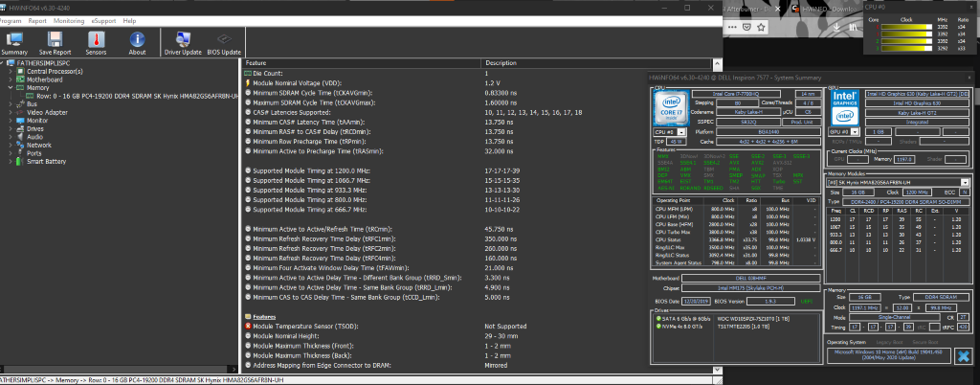Expand the Bus tree node
The image size is (980, 385).
point(11,103)
